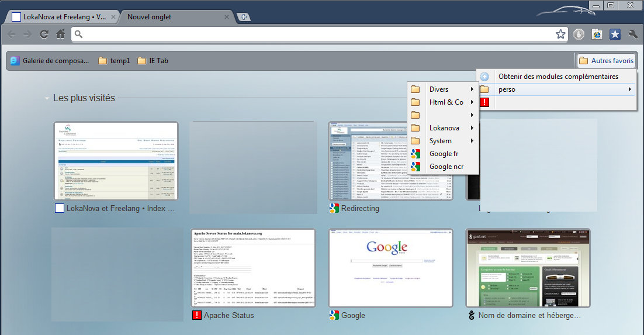The height and width of the screenshot is (335, 644).
Task: Click inside the address bar field
Action: [316, 34]
